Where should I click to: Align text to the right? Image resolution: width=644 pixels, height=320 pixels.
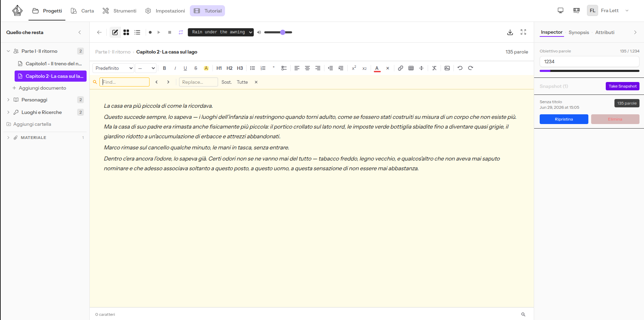pyautogui.click(x=318, y=68)
